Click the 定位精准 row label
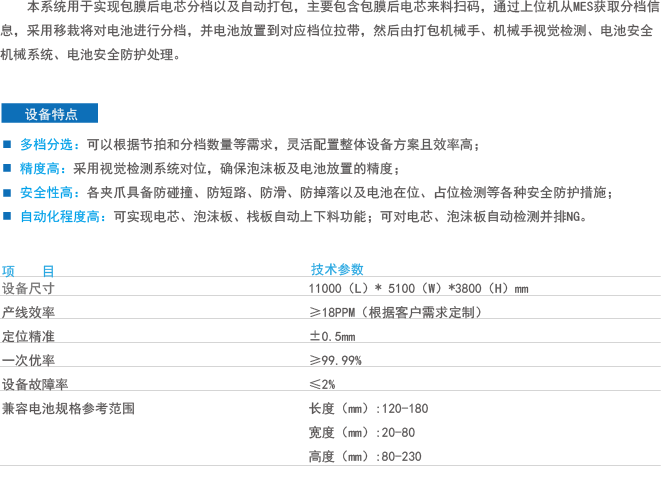 click(28, 336)
